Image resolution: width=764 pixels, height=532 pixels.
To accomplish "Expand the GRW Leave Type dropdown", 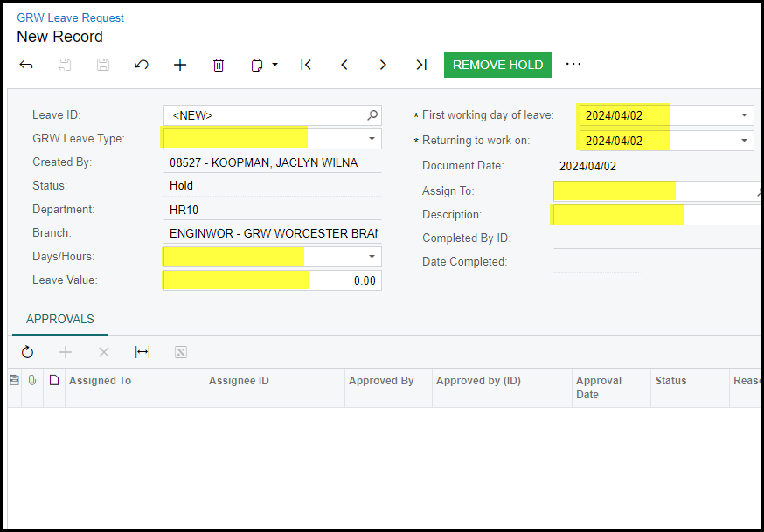I will (372, 138).
